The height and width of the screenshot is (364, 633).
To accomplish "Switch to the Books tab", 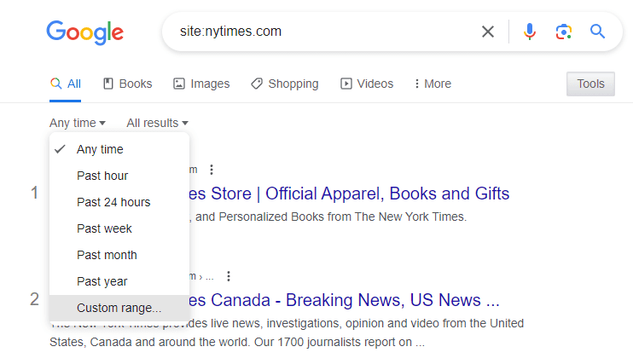I will pyautogui.click(x=128, y=84).
